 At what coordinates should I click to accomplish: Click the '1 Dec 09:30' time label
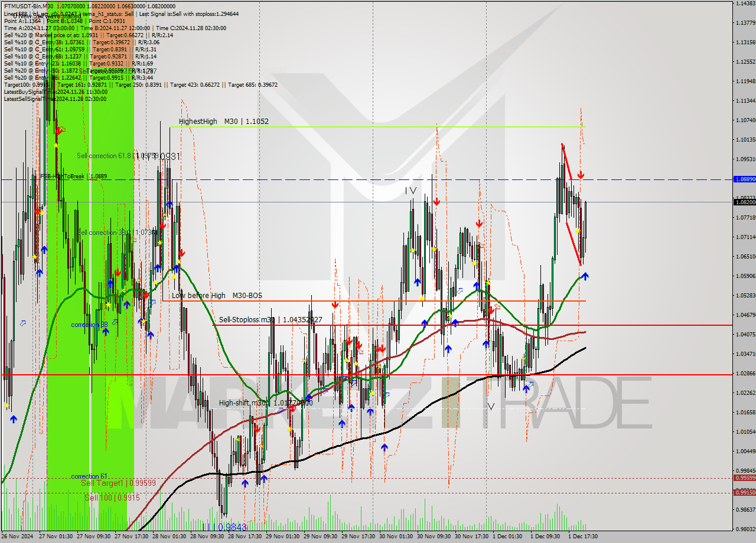click(545, 537)
